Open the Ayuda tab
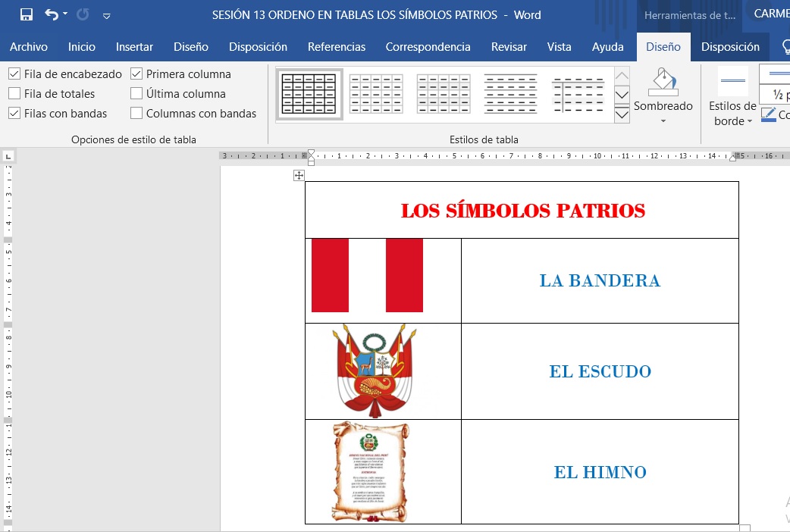 click(x=607, y=47)
